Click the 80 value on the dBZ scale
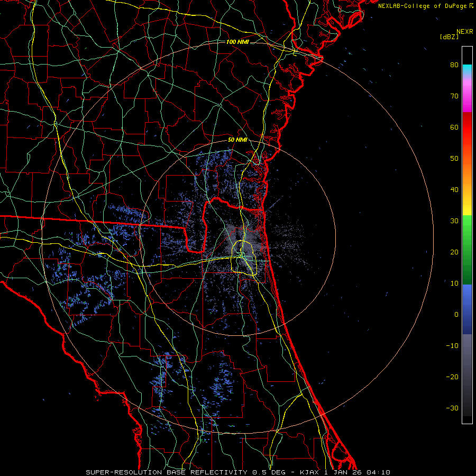476x476 pixels. click(x=454, y=65)
